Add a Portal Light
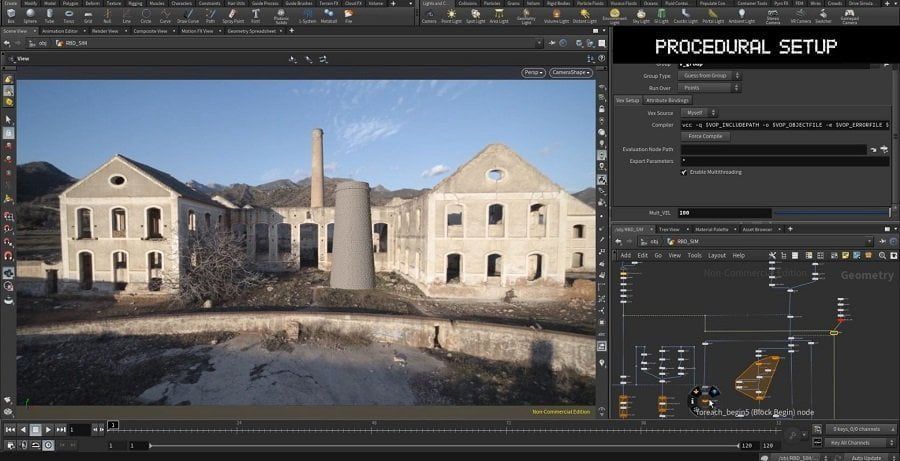 (x=713, y=16)
